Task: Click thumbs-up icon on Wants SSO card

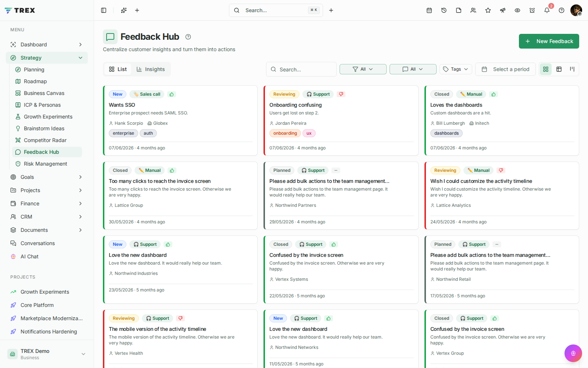Action: click(x=172, y=94)
